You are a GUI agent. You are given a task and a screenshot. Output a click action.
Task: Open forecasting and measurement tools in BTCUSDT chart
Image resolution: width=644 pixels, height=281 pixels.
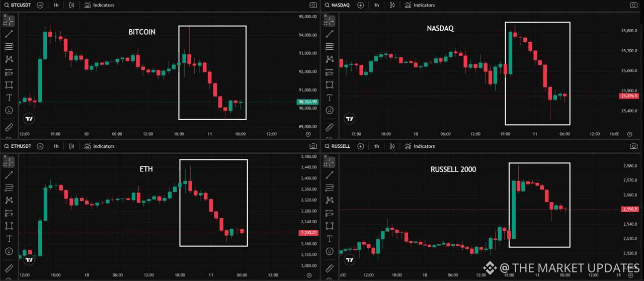(9, 72)
